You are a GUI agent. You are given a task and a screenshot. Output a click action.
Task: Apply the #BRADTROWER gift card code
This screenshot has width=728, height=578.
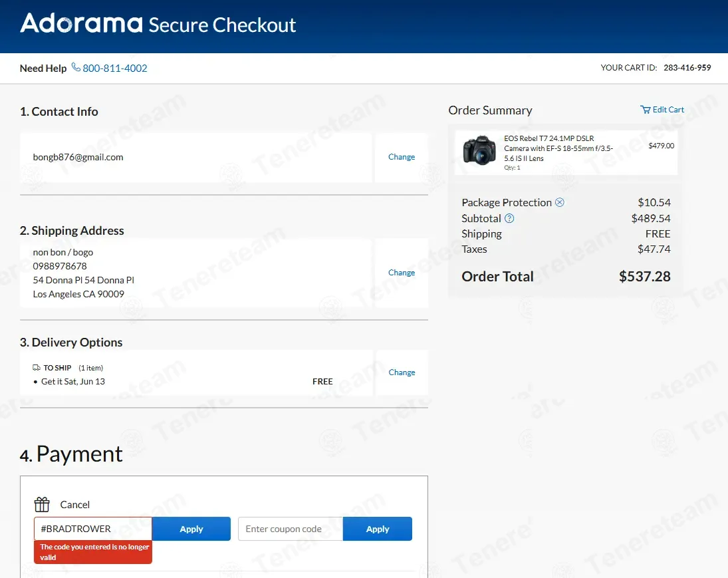coord(191,529)
